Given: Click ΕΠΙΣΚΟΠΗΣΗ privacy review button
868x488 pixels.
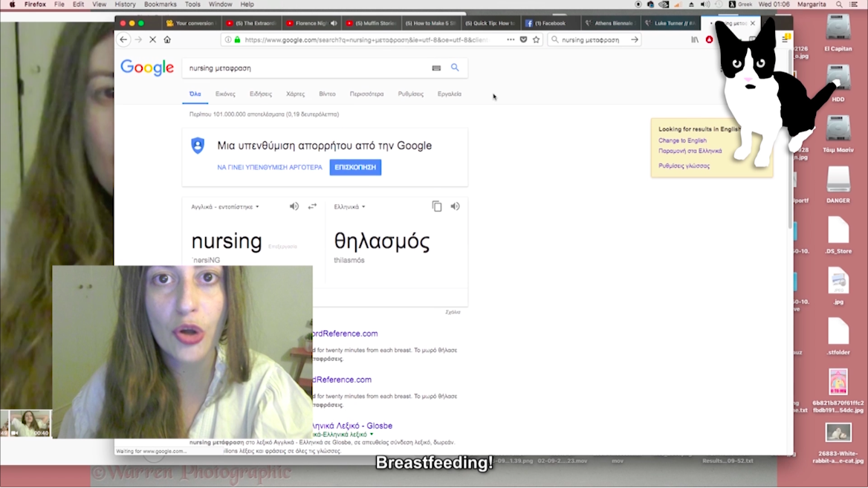Looking at the screenshot, I should (355, 167).
